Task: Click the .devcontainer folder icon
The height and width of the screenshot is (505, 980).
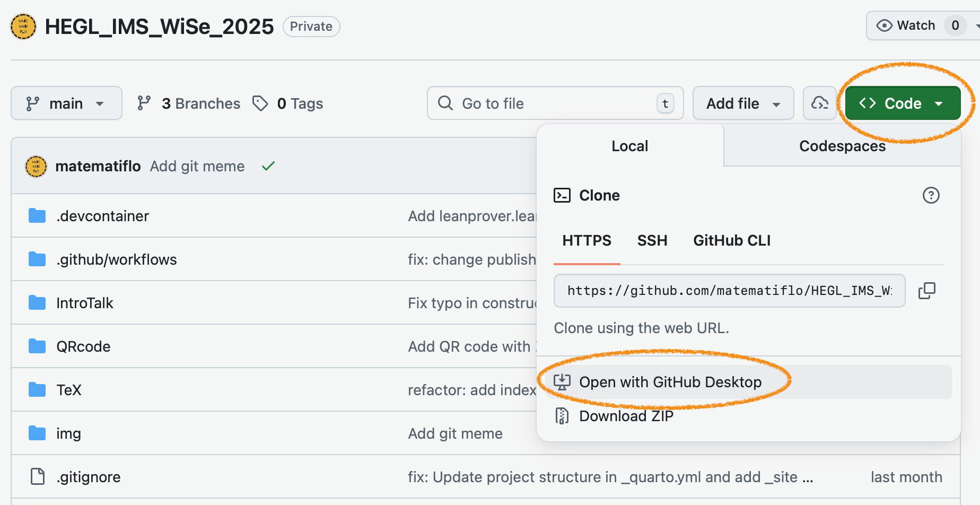Action: pyautogui.click(x=37, y=216)
